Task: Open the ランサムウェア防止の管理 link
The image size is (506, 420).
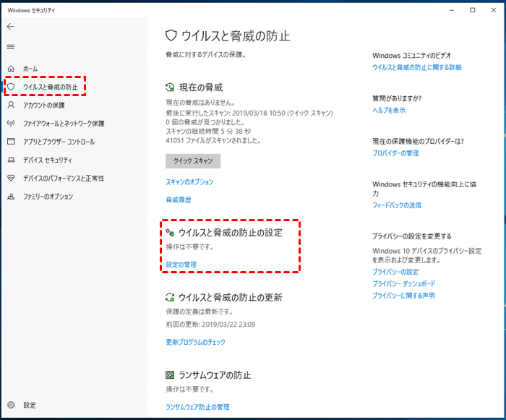Action: [x=197, y=407]
